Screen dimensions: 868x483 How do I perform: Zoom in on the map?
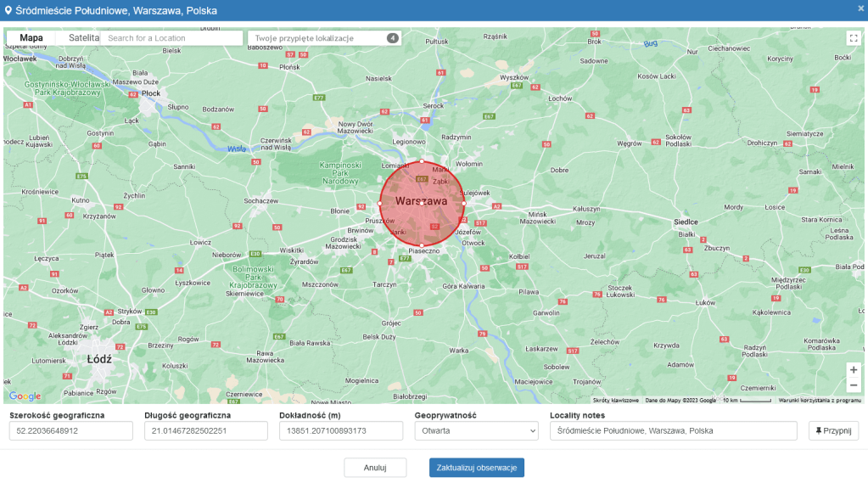854,370
